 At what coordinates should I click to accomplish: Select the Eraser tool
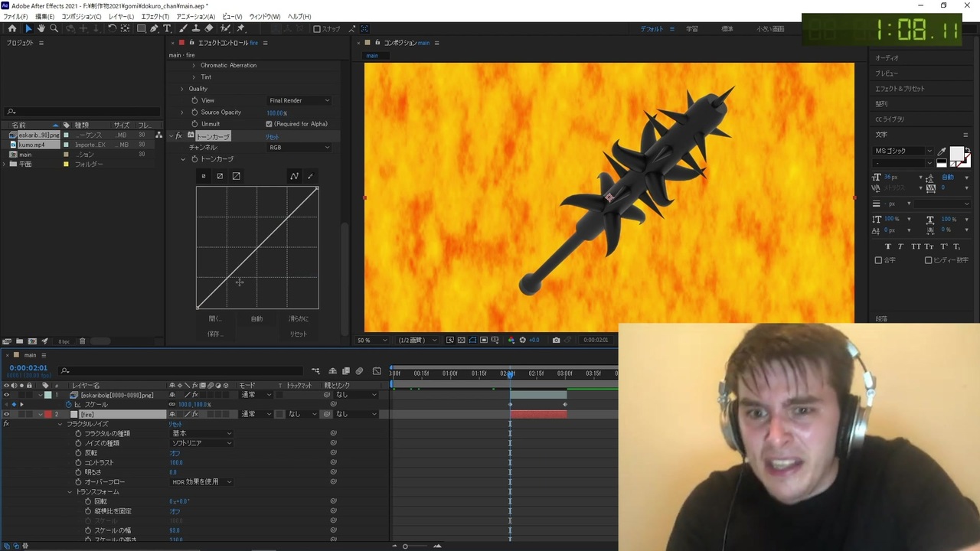tap(209, 28)
